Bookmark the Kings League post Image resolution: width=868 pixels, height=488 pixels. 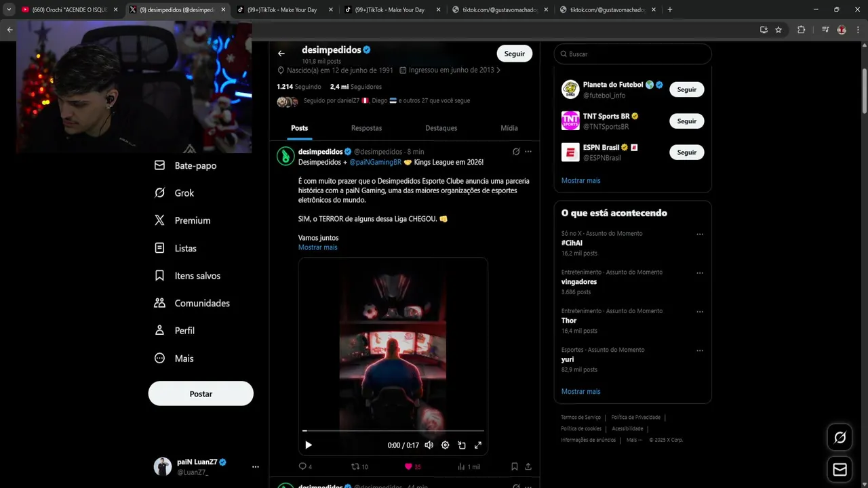pos(515,466)
